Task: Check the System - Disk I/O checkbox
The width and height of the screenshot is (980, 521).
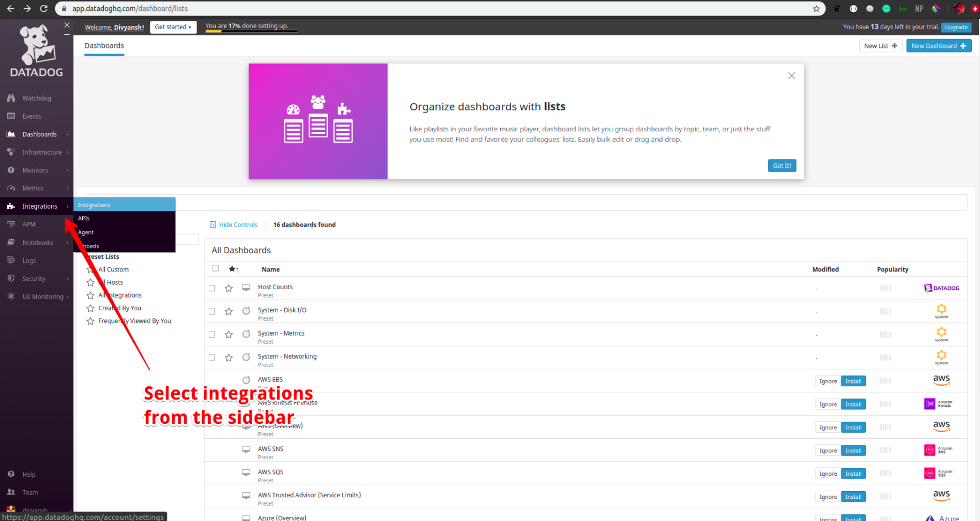Action: 211,311
